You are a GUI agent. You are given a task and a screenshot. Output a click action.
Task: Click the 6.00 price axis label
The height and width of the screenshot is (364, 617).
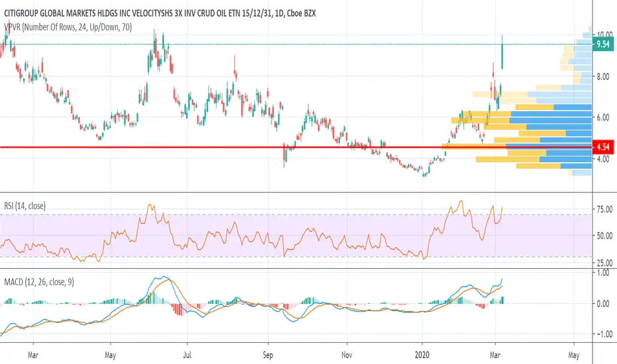[603, 118]
